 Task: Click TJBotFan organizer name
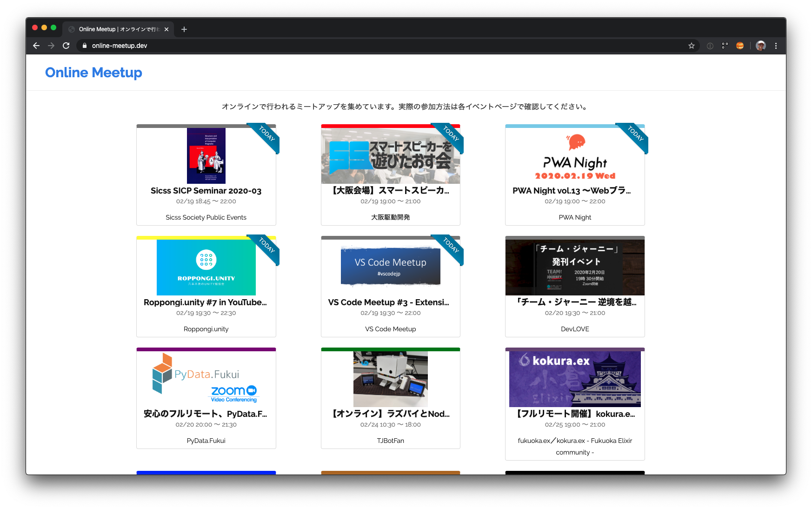(x=391, y=441)
